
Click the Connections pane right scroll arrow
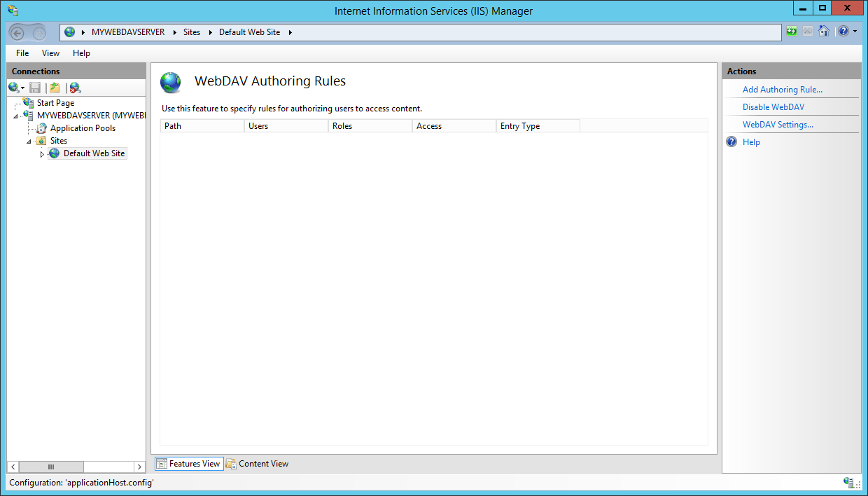click(x=139, y=467)
